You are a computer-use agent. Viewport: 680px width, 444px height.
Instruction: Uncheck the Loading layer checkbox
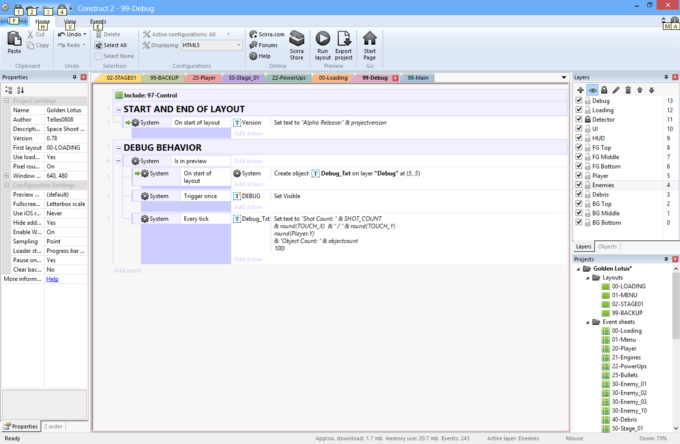pos(579,110)
